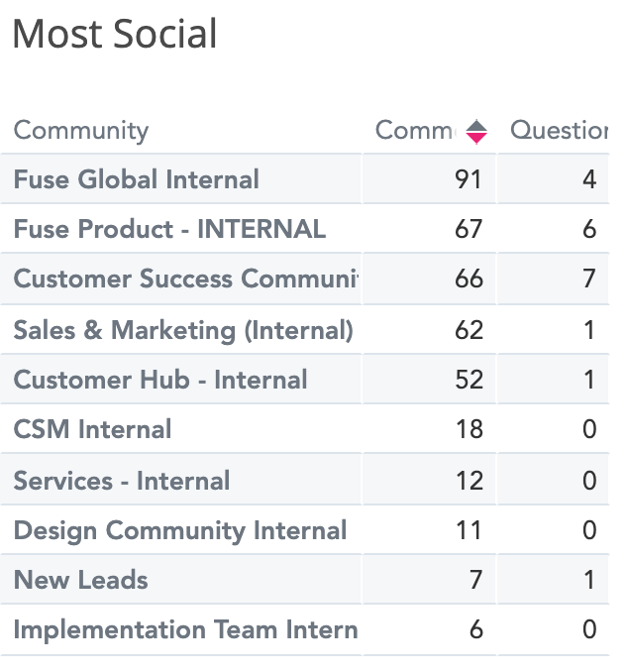Click the sort arrow icon in Comments column
This screenshot has width=628, height=672.
(476, 131)
